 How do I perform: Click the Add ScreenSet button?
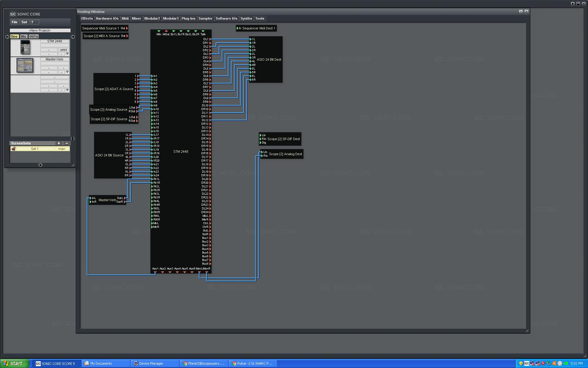click(x=58, y=143)
